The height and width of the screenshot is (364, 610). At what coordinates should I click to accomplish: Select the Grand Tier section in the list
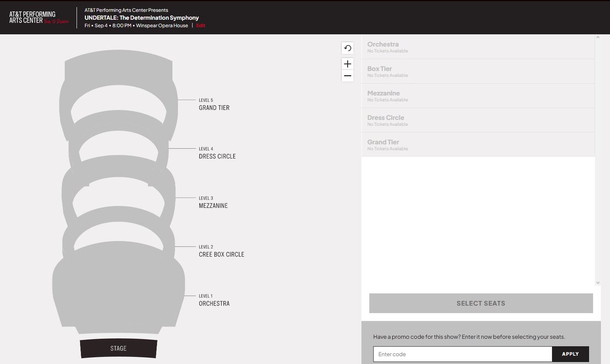(x=478, y=144)
